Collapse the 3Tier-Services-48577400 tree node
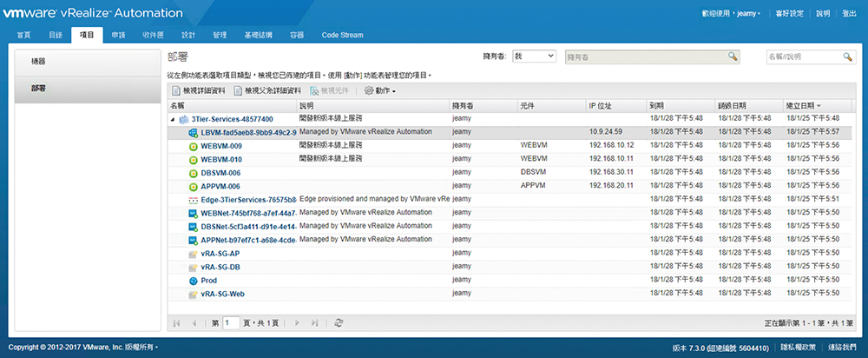Screen dimensions: 868x358 point(172,119)
